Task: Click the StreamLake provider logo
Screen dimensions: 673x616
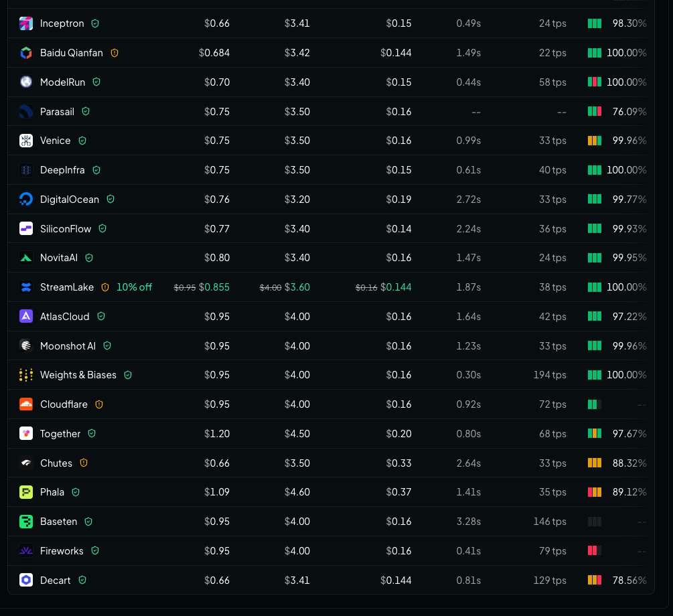Action: click(x=25, y=287)
